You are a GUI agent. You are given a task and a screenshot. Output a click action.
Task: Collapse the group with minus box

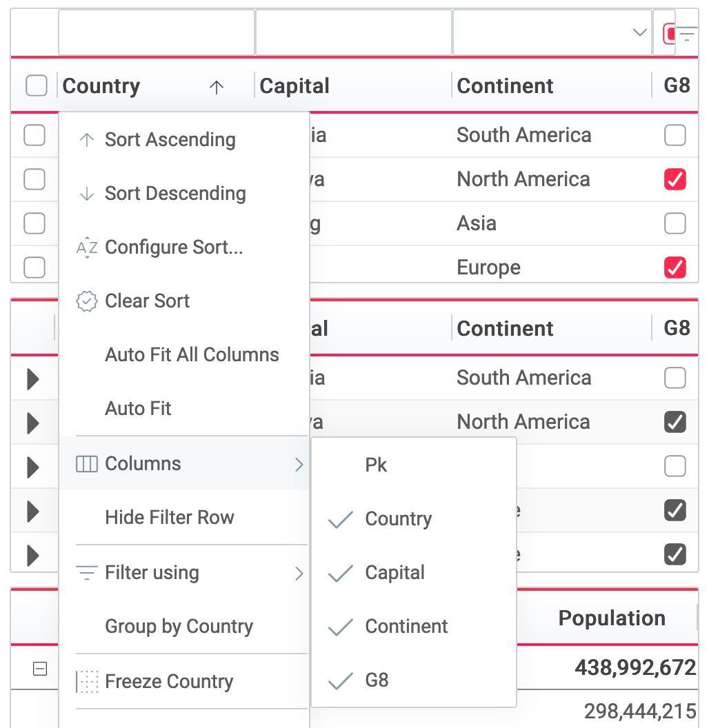tap(40, 668)
